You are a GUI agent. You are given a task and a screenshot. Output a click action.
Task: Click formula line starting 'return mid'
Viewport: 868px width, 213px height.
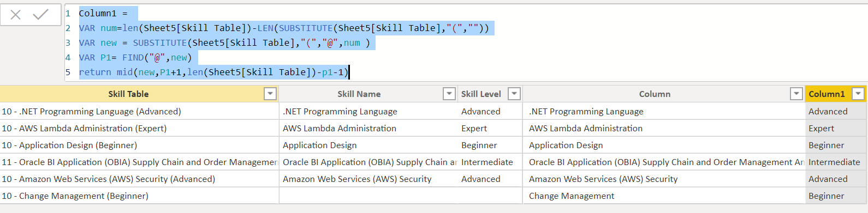[213, 72]
